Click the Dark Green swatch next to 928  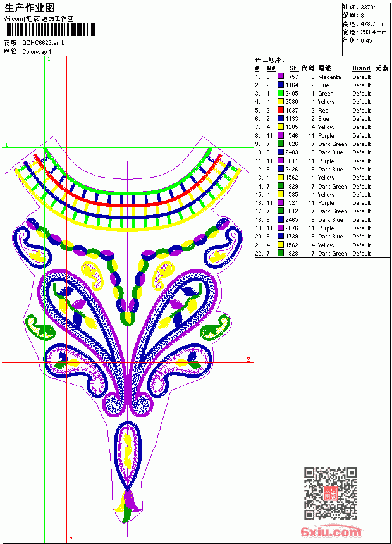[x=281, y=253]
